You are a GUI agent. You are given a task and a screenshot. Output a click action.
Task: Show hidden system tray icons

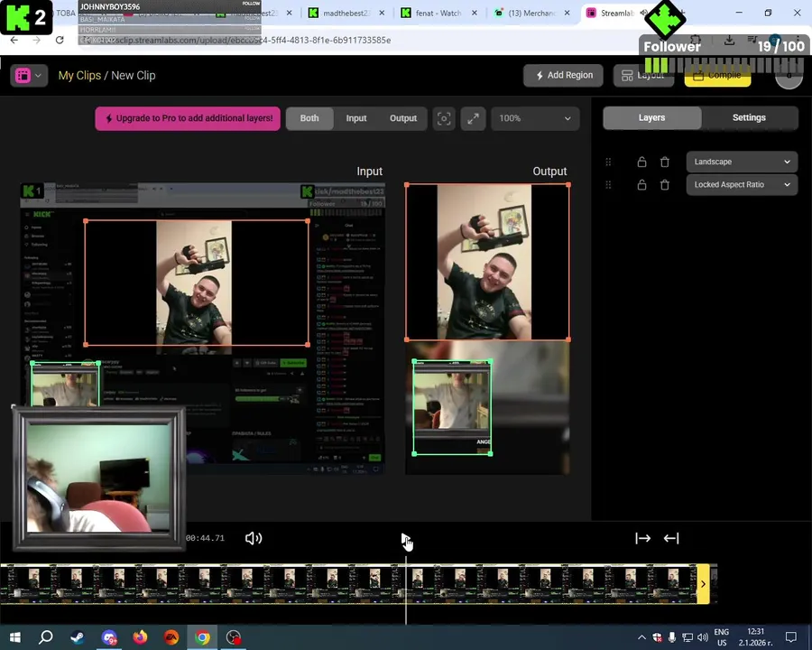[641, 637]
